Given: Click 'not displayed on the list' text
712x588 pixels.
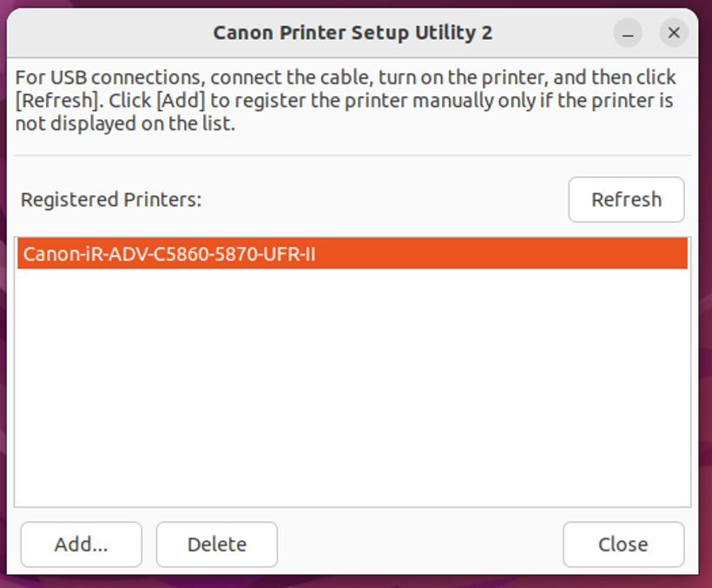Looking at the screenshot, I should (x=125, y=123).
